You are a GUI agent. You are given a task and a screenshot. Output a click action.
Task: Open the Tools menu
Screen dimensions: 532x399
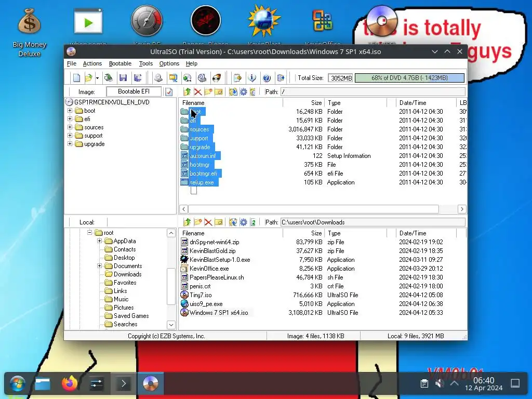tap(146, 63)
